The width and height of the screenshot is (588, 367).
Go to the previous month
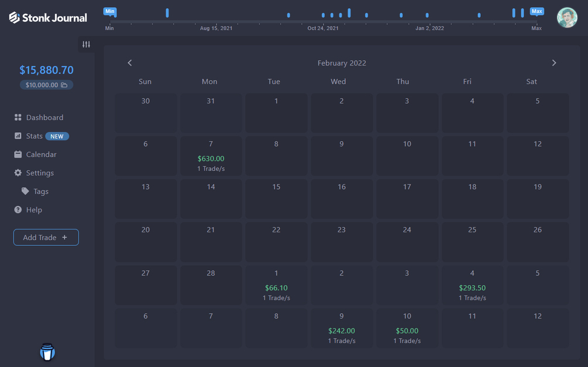pos(130,63)
